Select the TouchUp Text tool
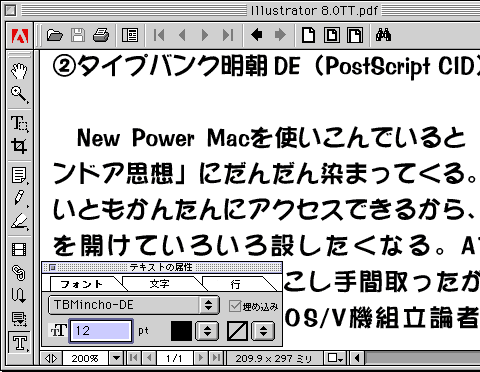This screenshot has height=372, width=480. [19, 343]
